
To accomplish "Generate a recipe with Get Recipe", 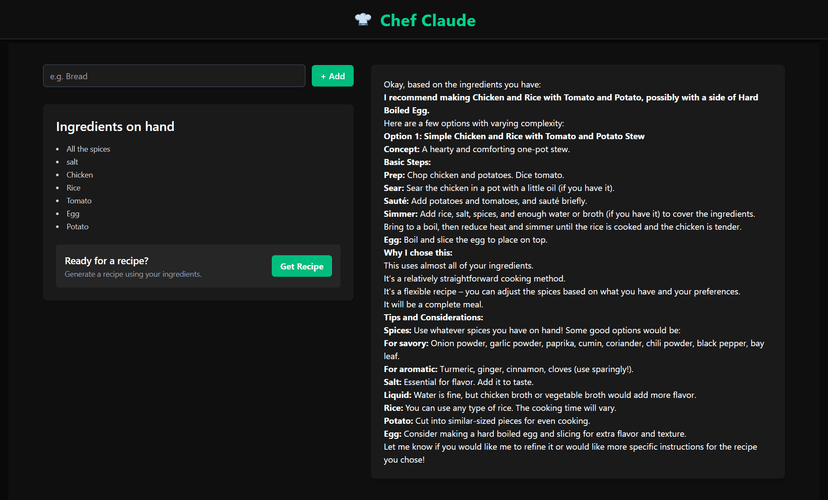I will 301,266.
